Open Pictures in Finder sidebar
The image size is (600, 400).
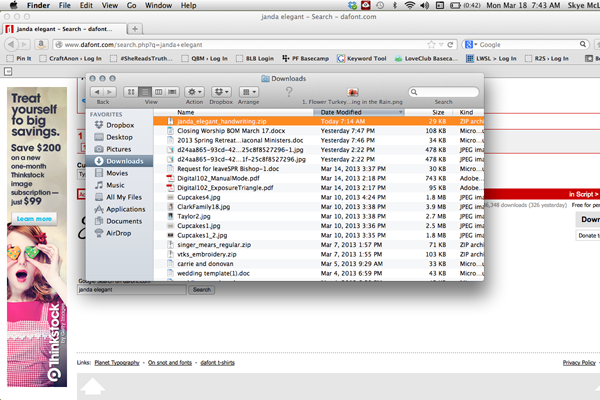point(119,149)
